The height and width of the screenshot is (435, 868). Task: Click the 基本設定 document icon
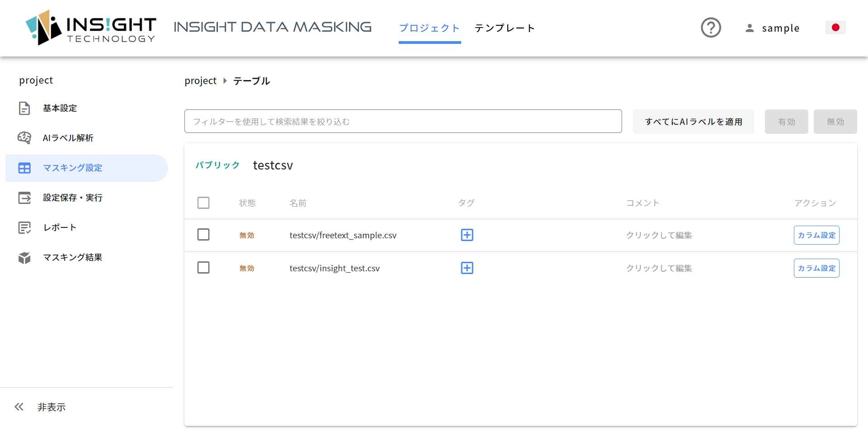[24, 109]
